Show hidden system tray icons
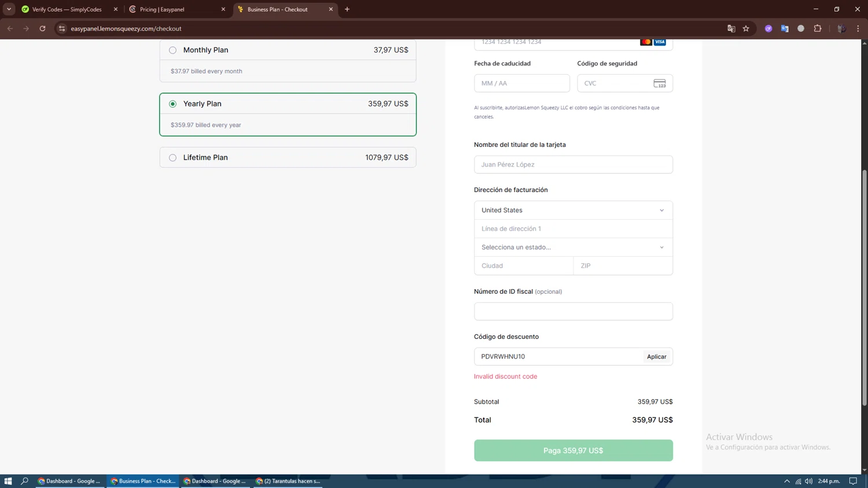 pos(787,481)
